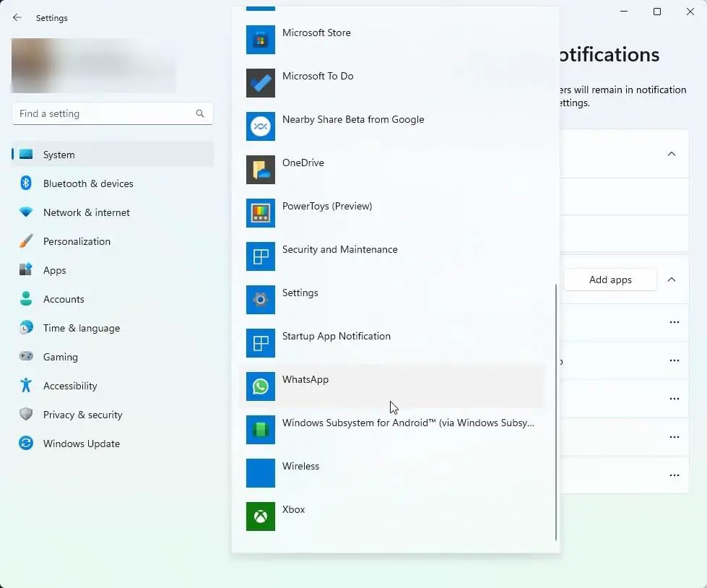This screenshot has height=588, width=707.
Task: Click the app list vertical scrollbar
Action: point(556,412)
